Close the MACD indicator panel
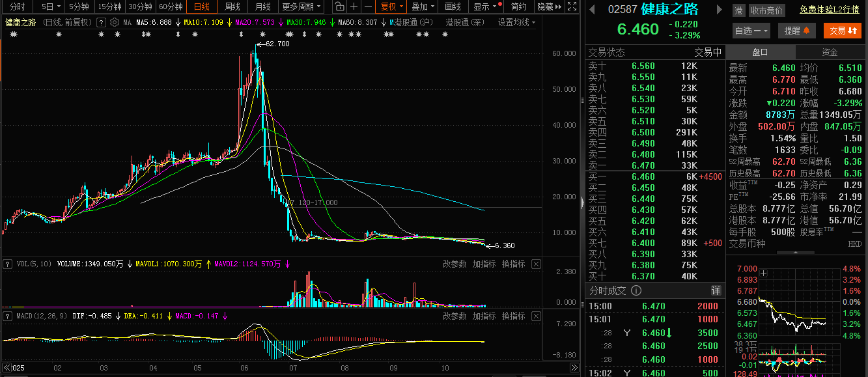 click(536, 316)
